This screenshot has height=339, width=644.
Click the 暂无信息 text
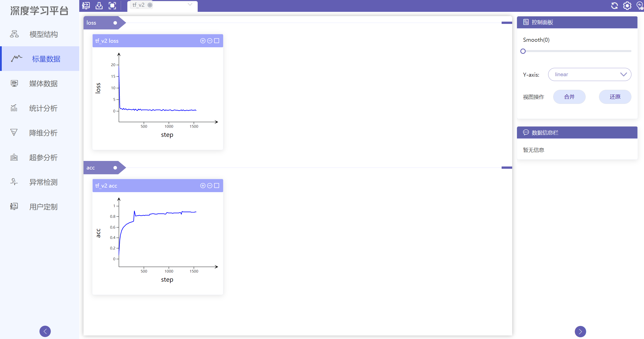[x=534, y=150]
